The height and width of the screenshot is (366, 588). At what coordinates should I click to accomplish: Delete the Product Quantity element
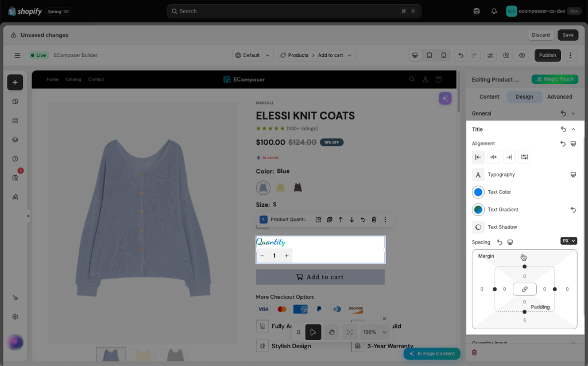[x=374, y=219]
